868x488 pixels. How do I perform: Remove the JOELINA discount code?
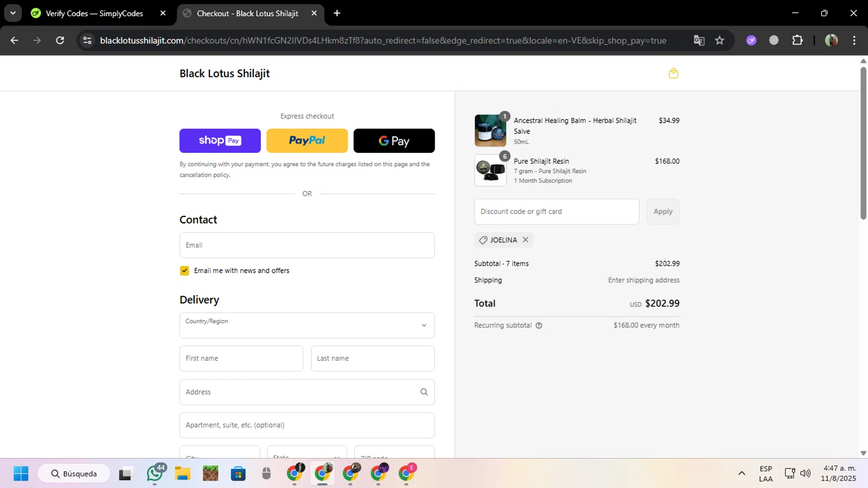click(525, 240)
